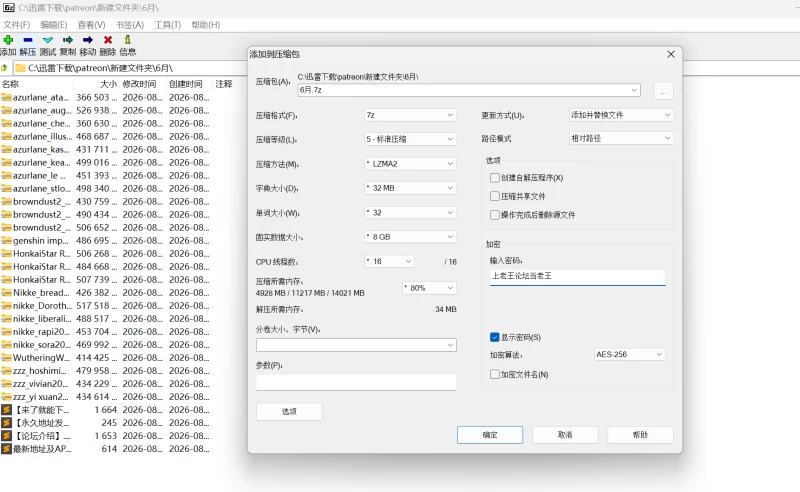Click the browse ... button beside archive name
The width and height of the screenshot is (800, 492).
click(663, 91)
